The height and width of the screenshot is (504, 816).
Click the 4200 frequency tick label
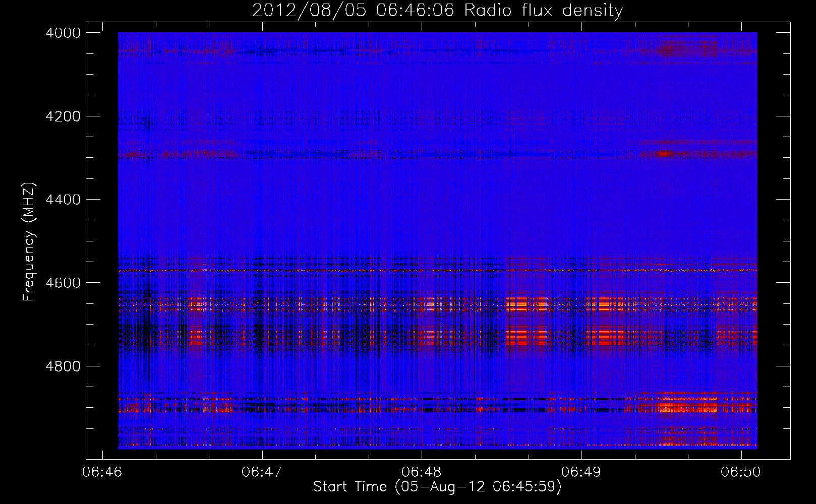(x=63, y=116)
